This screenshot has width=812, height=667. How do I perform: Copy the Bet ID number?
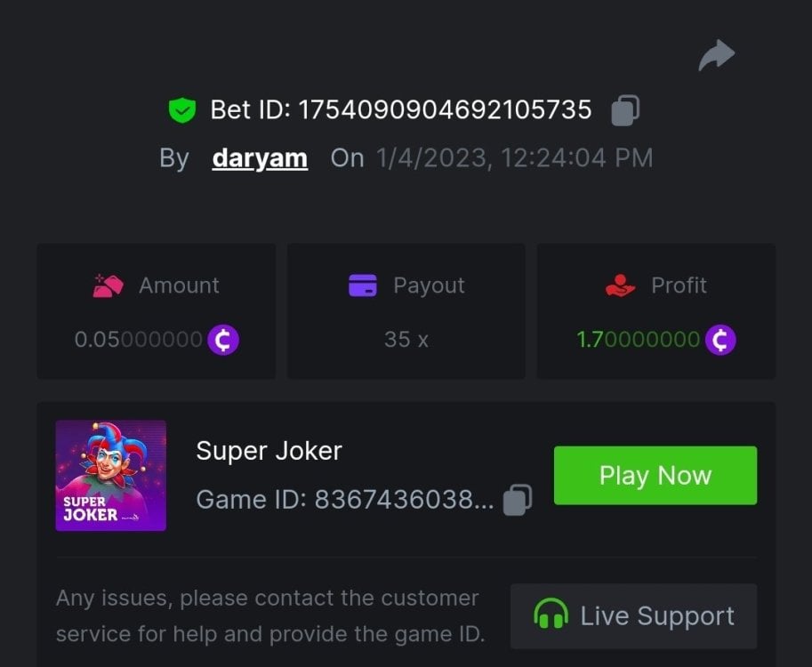point(625,110)
